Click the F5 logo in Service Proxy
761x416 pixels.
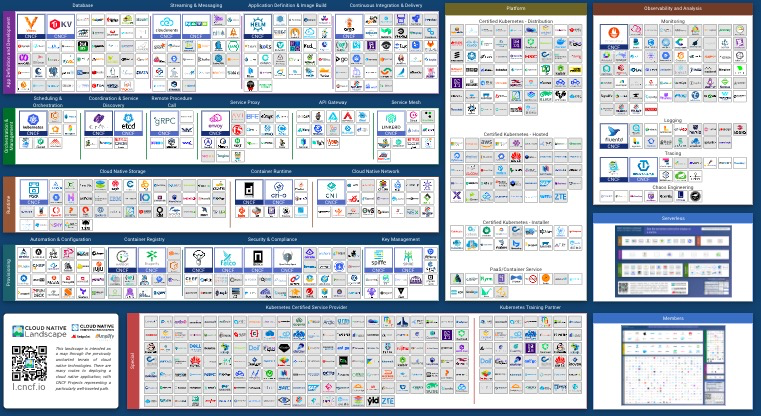pyautogui.click(x=238, y=130)
